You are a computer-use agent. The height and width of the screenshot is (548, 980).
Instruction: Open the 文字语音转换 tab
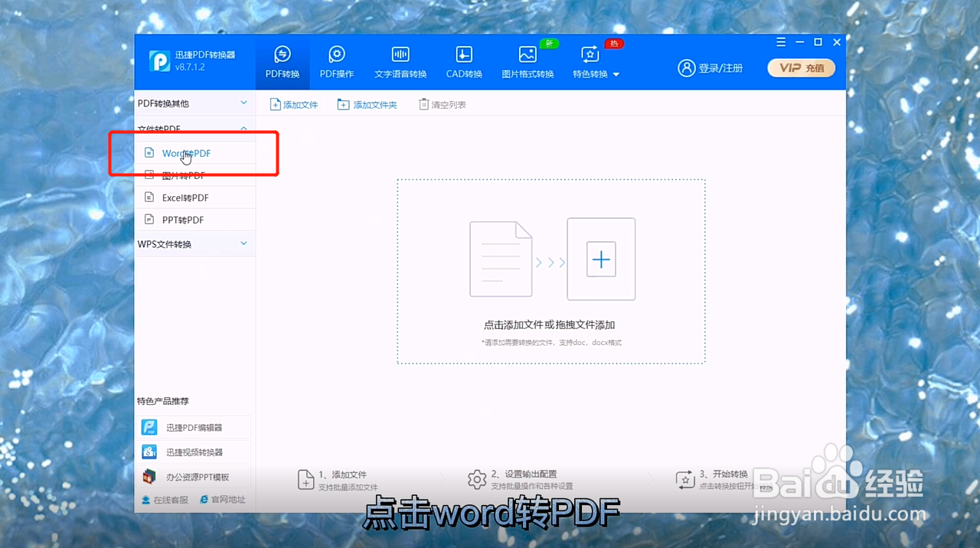coord(400,62)
